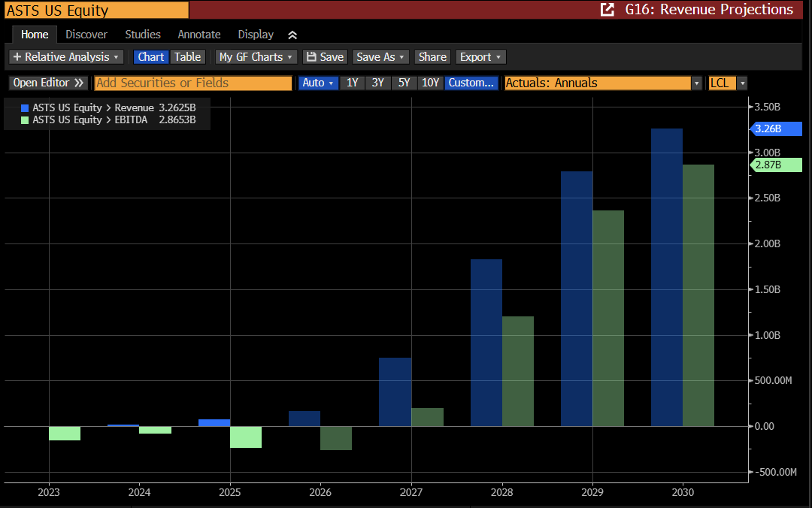The height and width of the screenshot is (508, 812).
Task: Click the Actuals: Annuals field
Action: click(598, 83)
